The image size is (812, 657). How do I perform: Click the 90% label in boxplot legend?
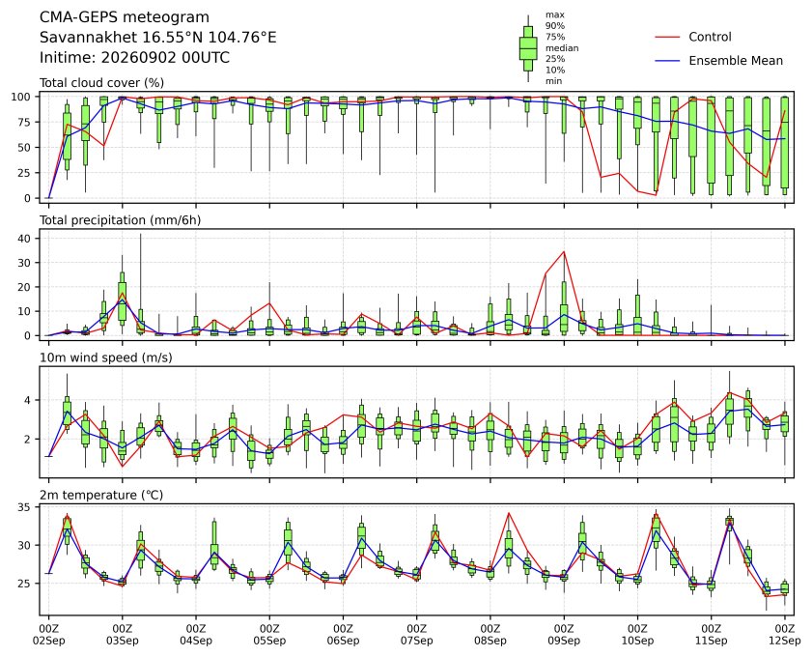[x=554, y=26]
